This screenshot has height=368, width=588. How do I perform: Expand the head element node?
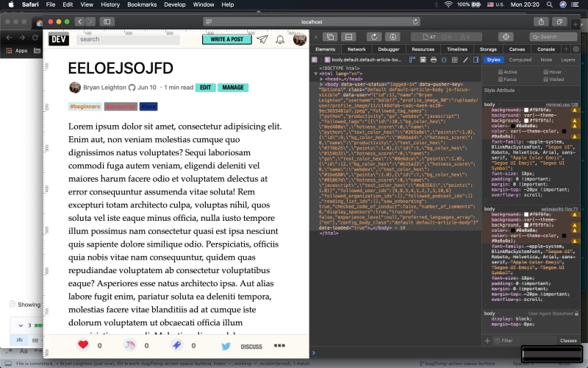coord(321,79)
